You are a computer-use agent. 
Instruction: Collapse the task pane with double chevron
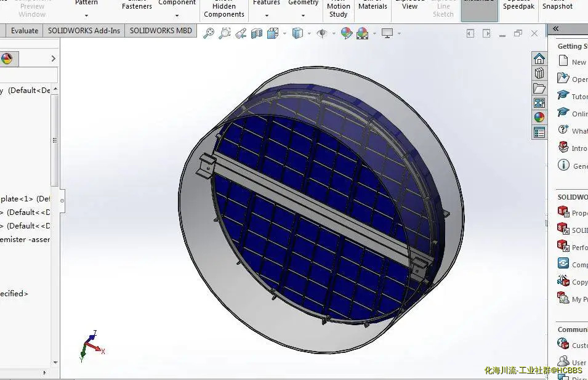[x=556, y=28]
